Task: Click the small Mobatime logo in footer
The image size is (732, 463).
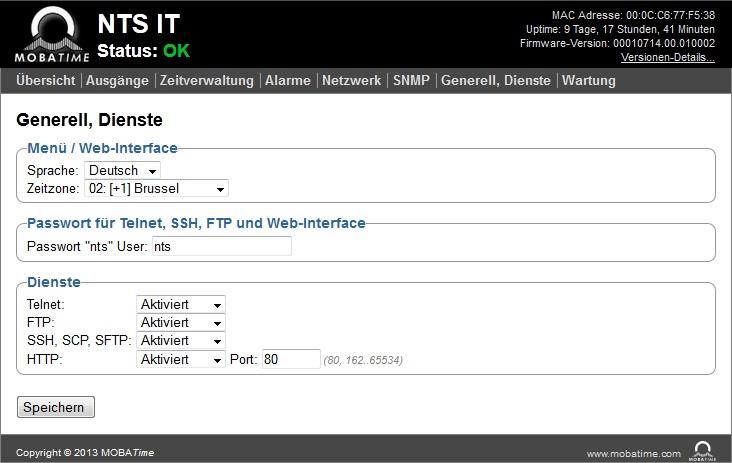Action: point(702,451)
